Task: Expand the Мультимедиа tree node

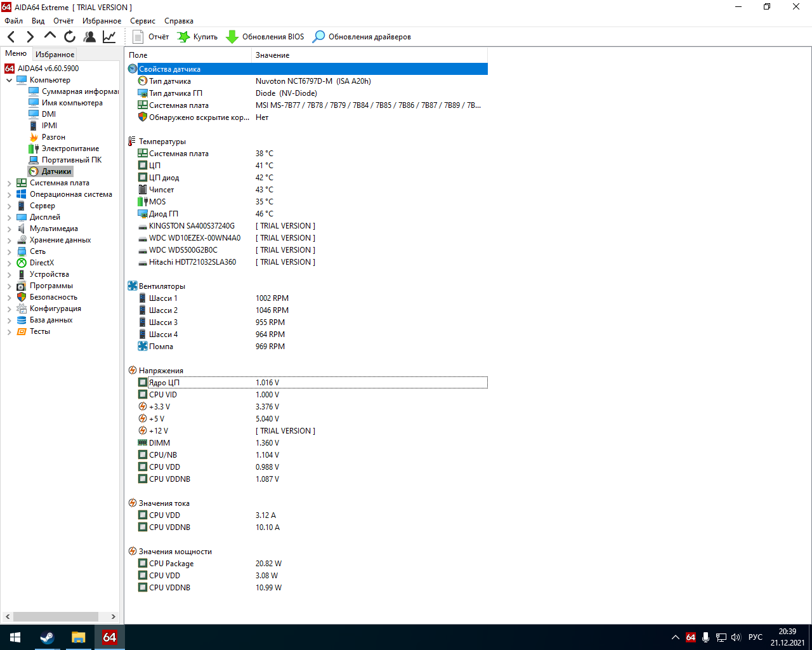Action: click(9, 229)
